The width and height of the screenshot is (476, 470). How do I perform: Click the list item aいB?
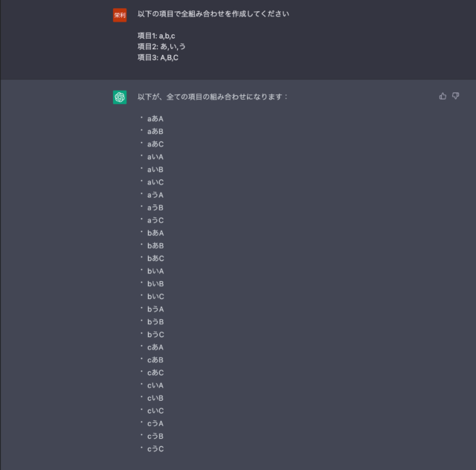click(155, 170)
